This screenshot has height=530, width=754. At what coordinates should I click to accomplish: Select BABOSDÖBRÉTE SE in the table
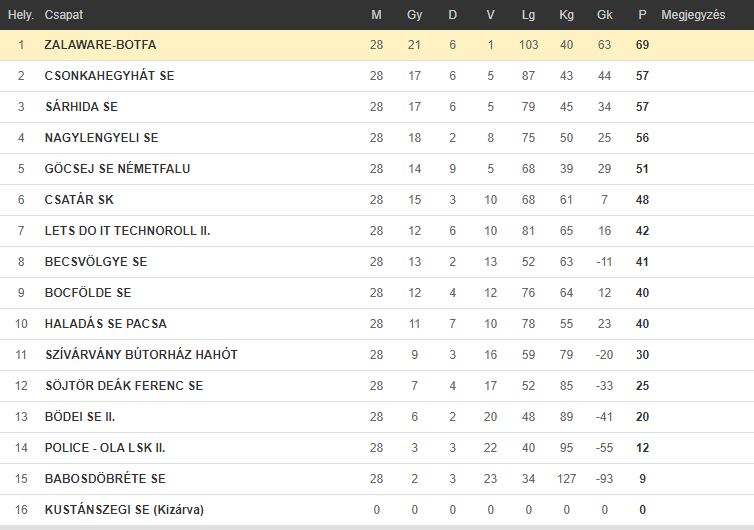(105, 479)
